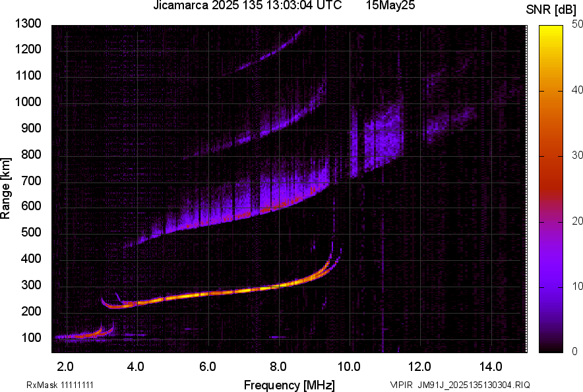This screenshot has height=392, width=583.
Task: Click the colorbar tick value 40
Action: 577,90
